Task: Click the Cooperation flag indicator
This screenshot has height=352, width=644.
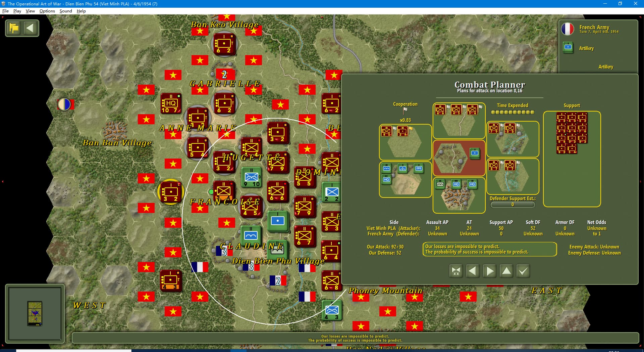Action: pos(405,111)
